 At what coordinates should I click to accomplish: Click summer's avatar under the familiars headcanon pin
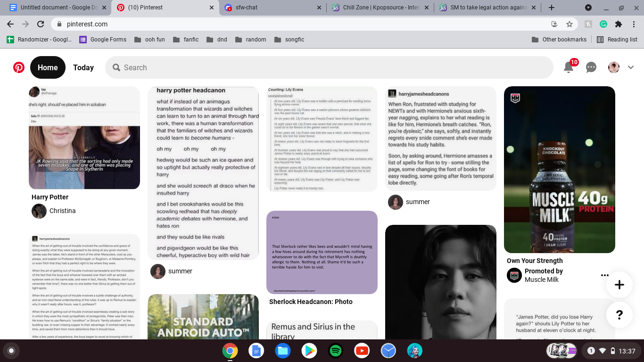tap(158, 271)
